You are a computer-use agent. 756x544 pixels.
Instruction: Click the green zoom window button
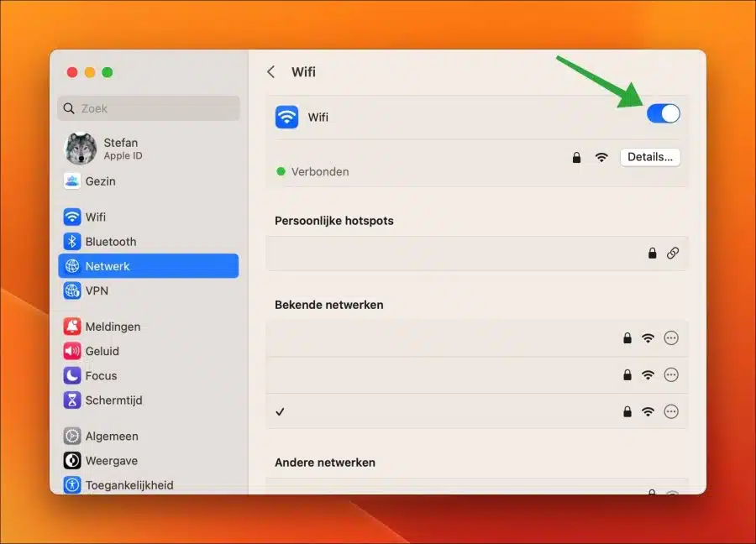[107, 72]
